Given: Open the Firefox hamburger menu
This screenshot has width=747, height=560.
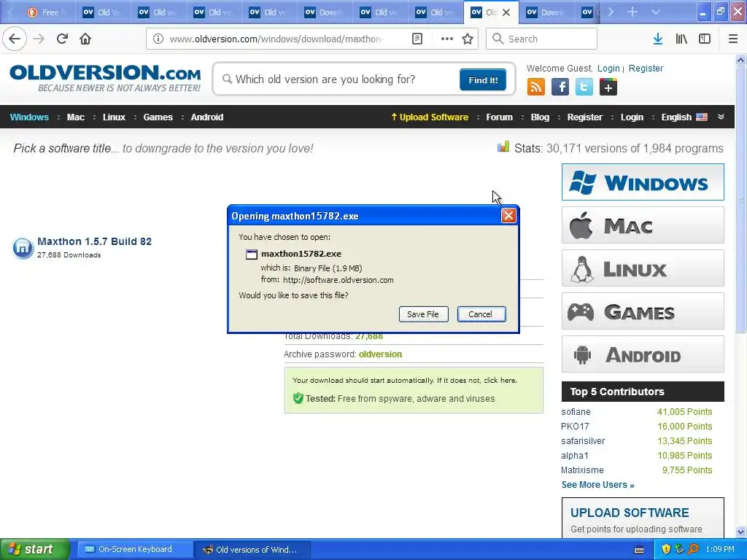Looking at the screenshot, I should (x=733, y=39).
